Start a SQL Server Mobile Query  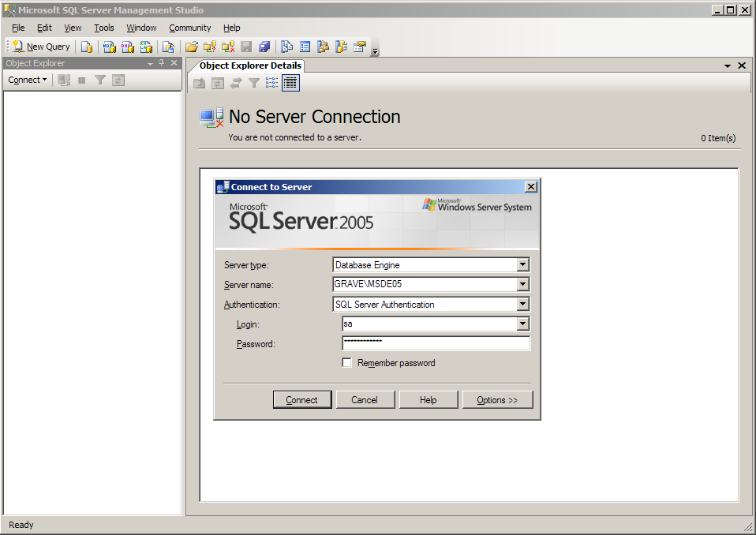[x=168, y=47]
